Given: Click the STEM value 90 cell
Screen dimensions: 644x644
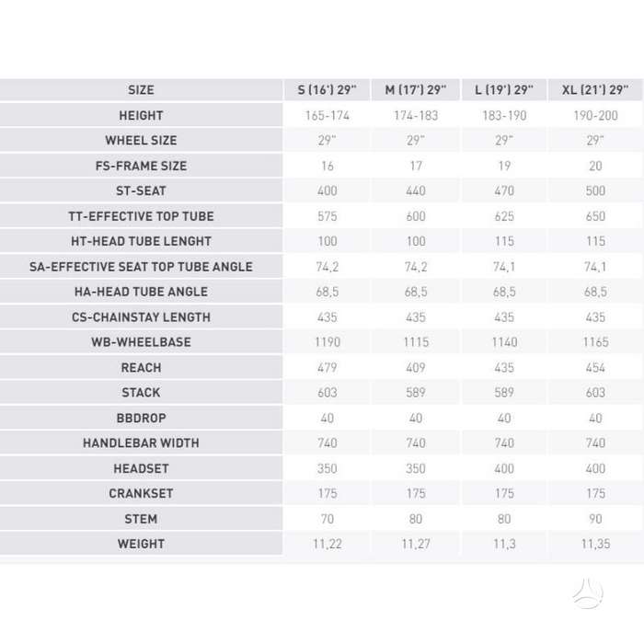Looking at the screenshot, I should tap(595, 519).
